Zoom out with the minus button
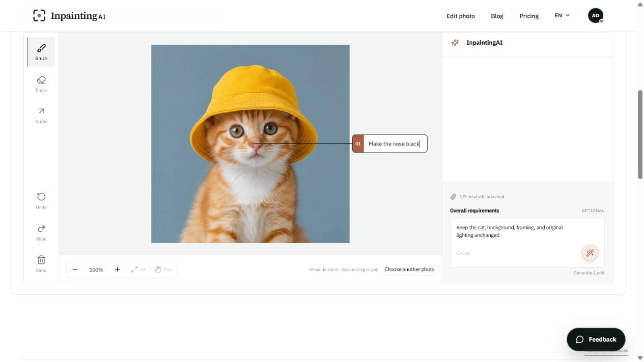The image size is (644, 362). pyautogui.click(x=75, y=269)
